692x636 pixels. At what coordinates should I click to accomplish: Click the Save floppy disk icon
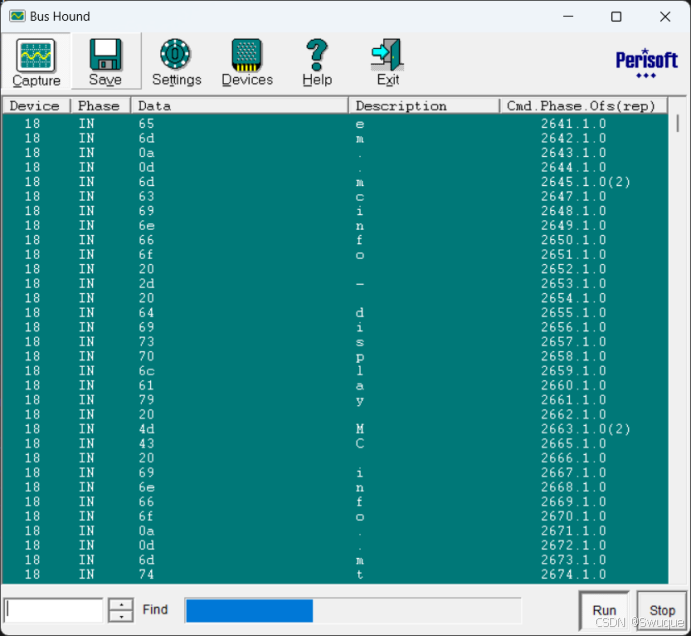pyautogui.click(x=105, y=54)
